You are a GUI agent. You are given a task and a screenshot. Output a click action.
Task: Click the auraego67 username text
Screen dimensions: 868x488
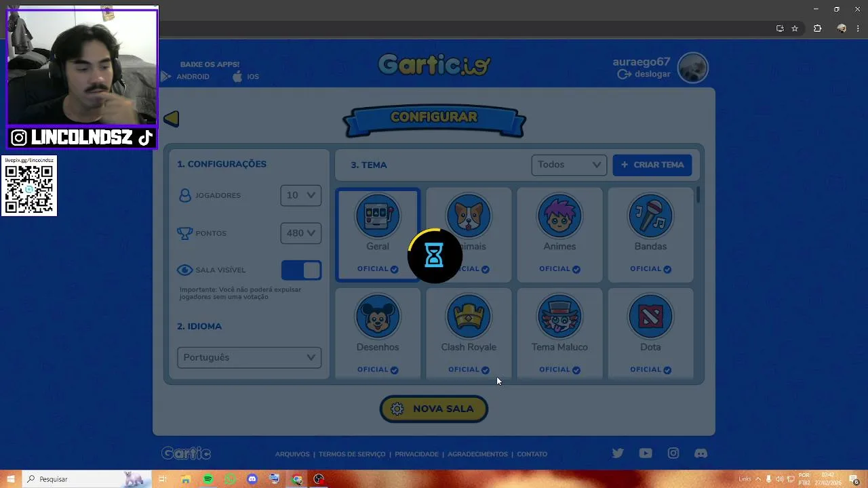pyautogui.click(x=642, y=62)
